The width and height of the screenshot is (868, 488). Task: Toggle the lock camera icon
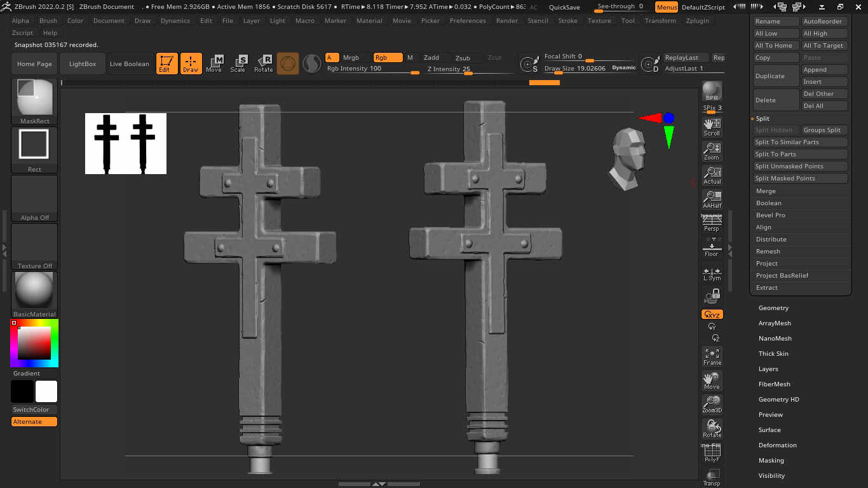tap(712, 296)
